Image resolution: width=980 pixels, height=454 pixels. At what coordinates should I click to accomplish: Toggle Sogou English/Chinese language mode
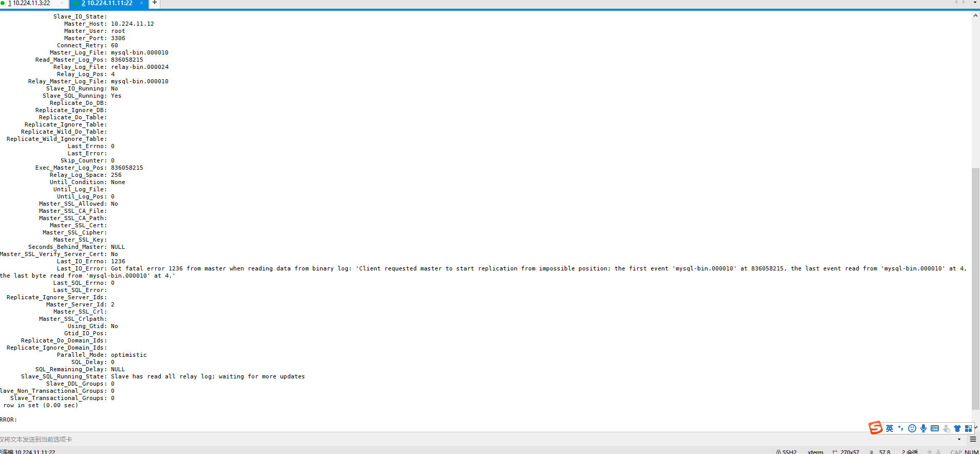[889, 428]
